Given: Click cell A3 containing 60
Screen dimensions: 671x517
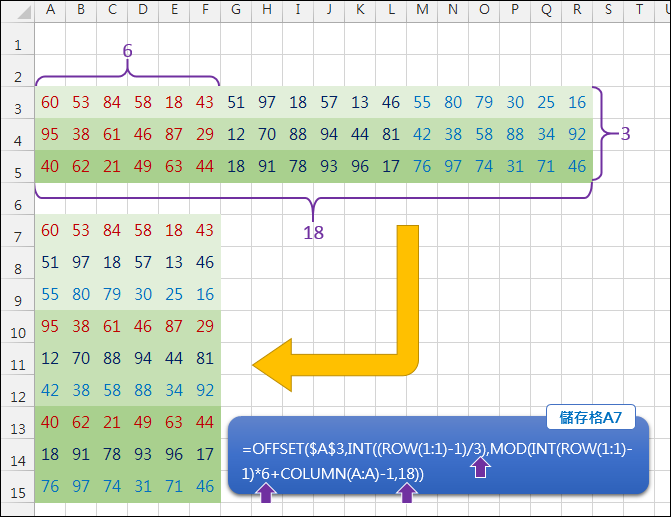Looking at the screenshot, I should point(50,103).
